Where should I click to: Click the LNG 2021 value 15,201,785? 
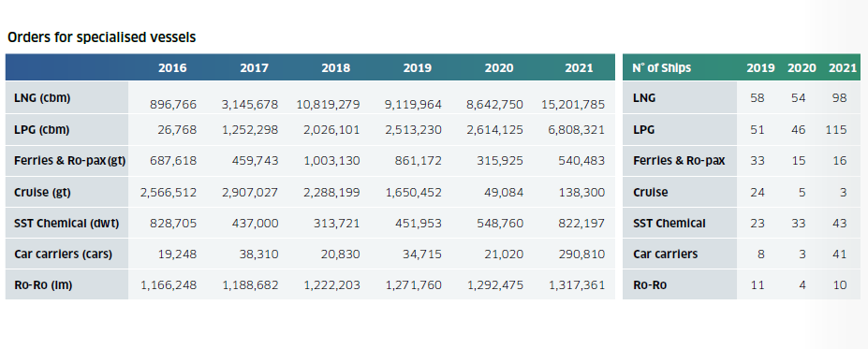[571, 104]
